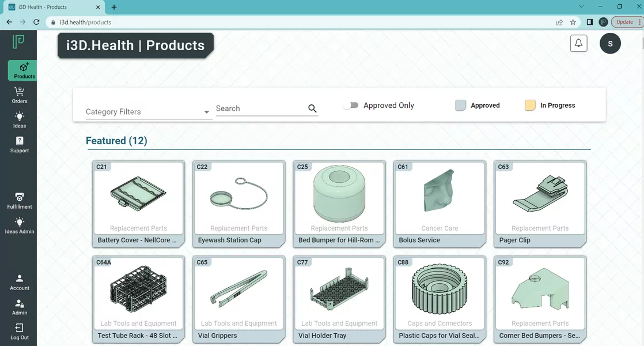
Task: Click the Log Out icon
Action: tap(20, 328)
